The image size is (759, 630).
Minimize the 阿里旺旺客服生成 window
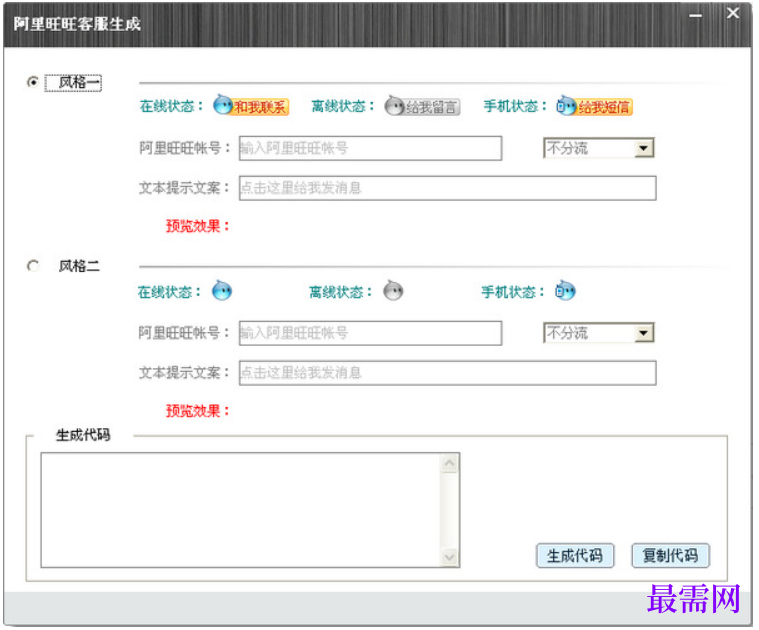tap(696, 15)
